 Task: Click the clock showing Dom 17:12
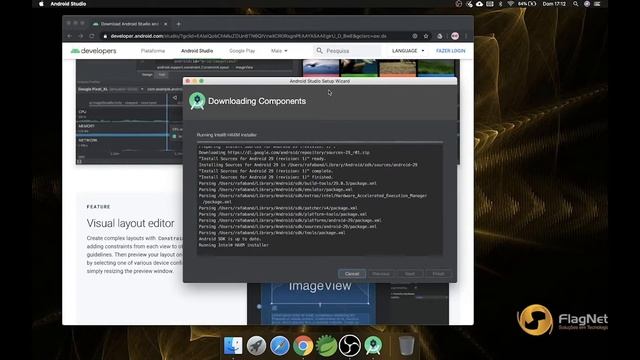[x=554, y=4]
